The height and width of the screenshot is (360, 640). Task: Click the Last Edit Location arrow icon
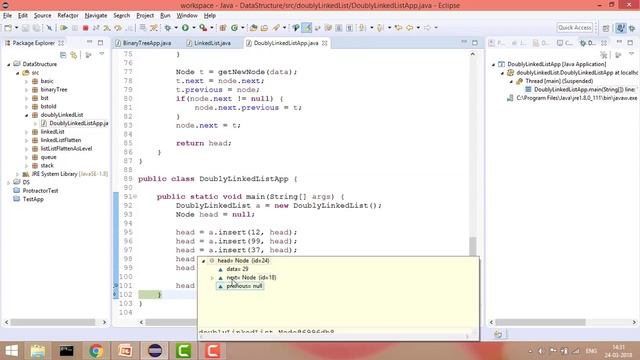[398, 28]
